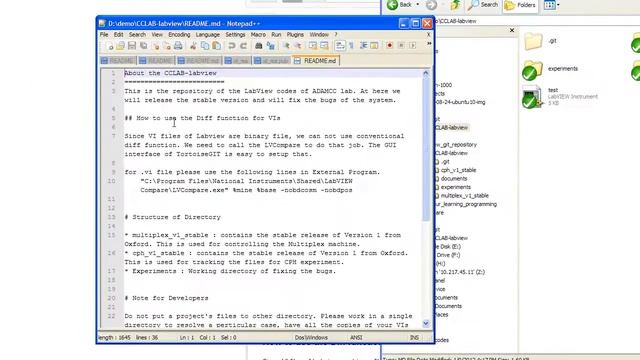This screenshot has width=640, height=360.
Task: Toggle Show All Characters toolbar button
Action: click(x=351, y=46)
